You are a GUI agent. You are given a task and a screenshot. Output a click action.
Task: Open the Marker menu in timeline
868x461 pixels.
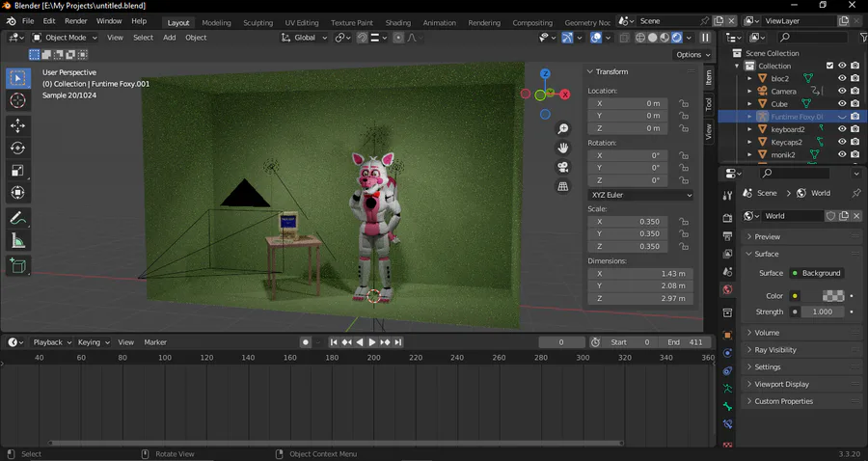pos(155,342)
